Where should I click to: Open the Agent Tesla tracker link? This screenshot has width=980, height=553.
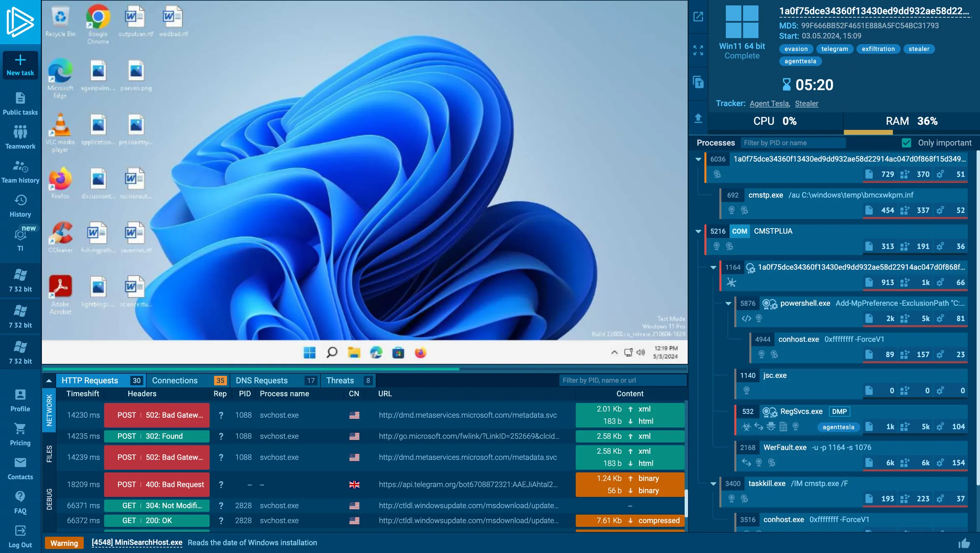[769, 103]
